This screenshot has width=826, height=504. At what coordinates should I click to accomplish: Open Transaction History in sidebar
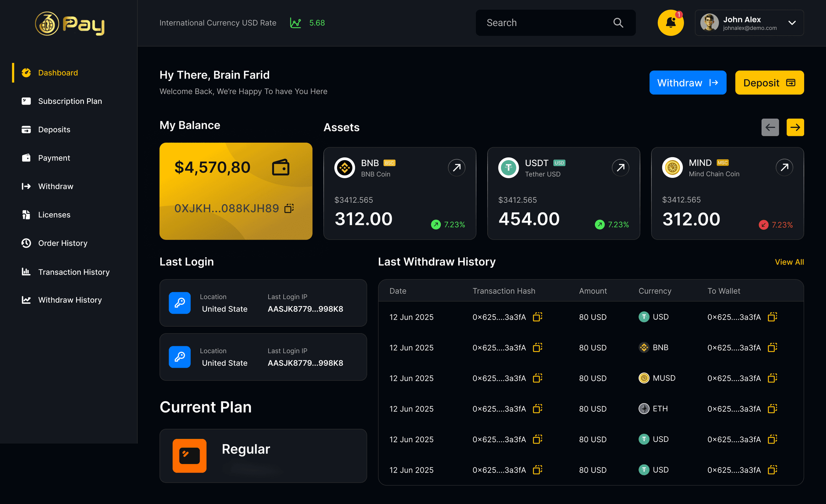coord(73,272)
